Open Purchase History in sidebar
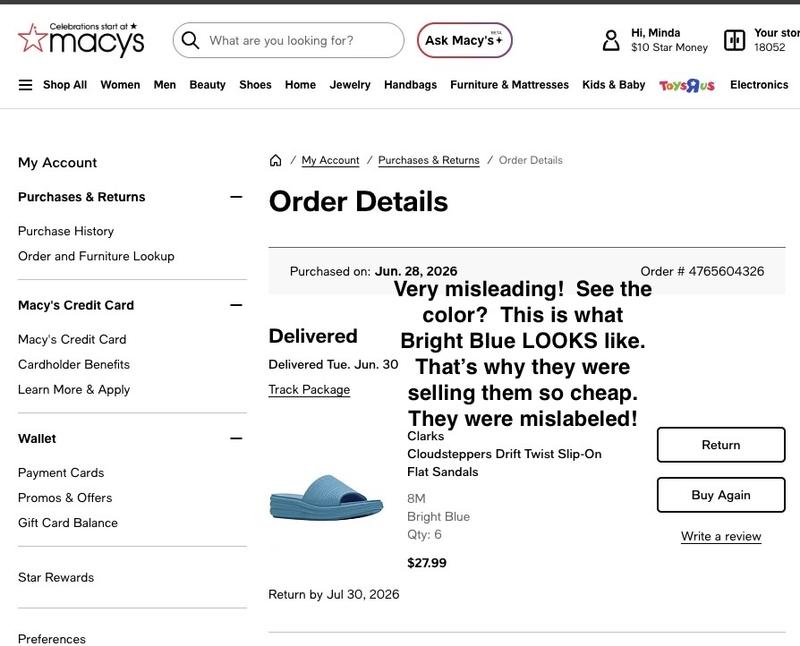 pyautogui.click(x=66, y=231)
